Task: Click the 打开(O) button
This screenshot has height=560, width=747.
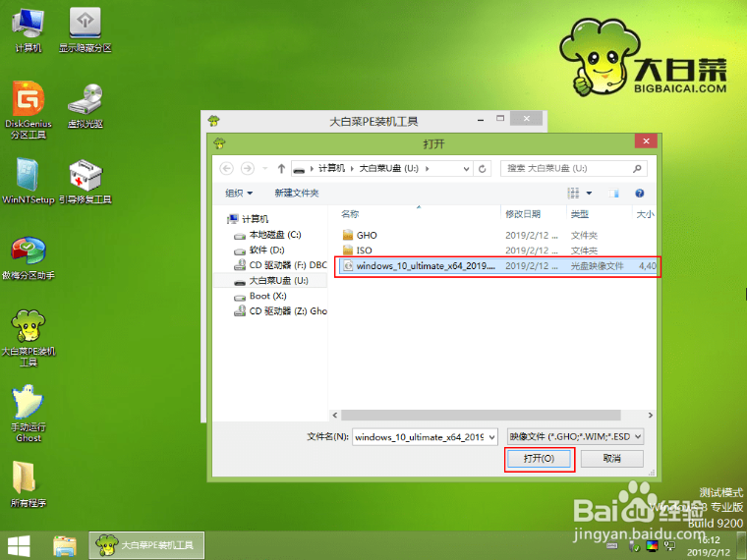Action: click(x=539, y=459)
